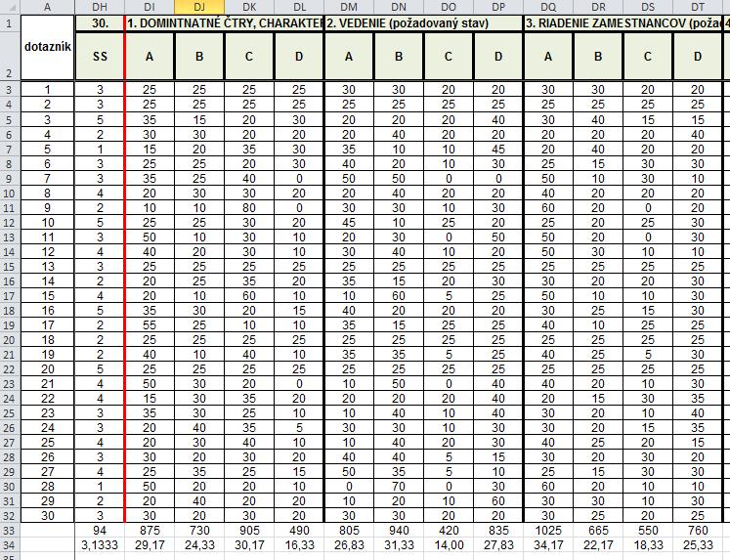This screenshot has width=730, height=560.
Task: Click average cell '3,1333'
Action: point(100,545)
